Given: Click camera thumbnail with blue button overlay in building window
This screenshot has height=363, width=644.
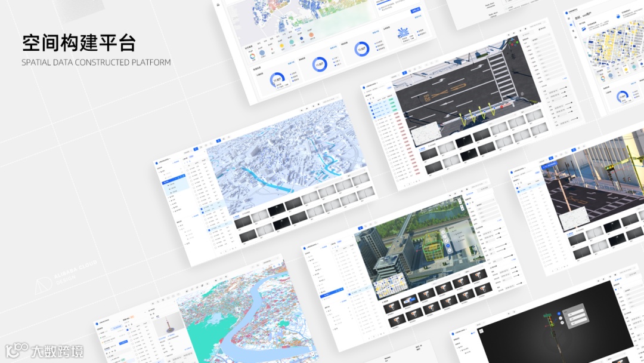Looking at the screenshot, I should pos(408,300).
